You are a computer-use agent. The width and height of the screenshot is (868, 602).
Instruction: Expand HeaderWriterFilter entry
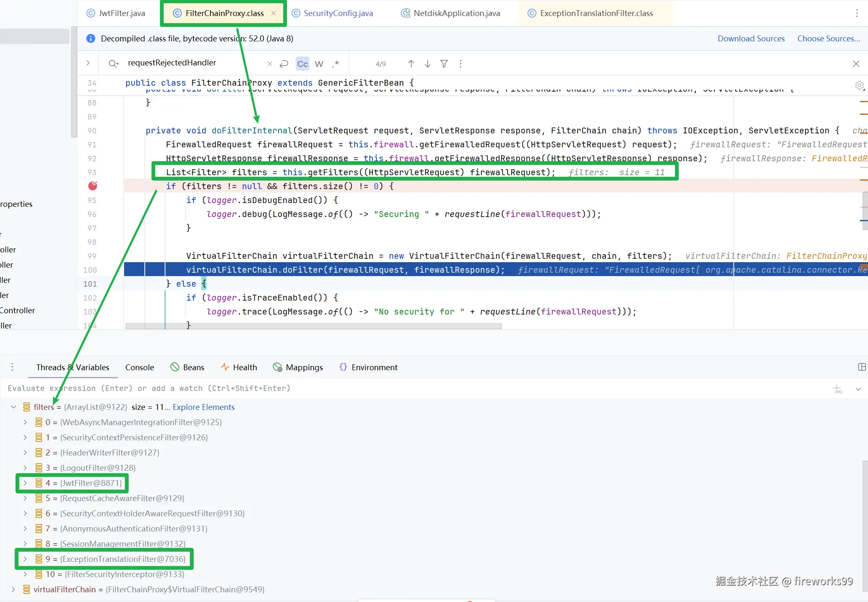click(x=25, y=453)
